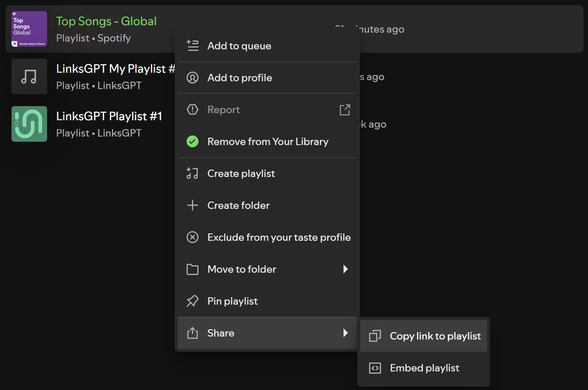Click the pin icon for Pin playlist
This screenshot has width=588, height=390.
[193, 301]
